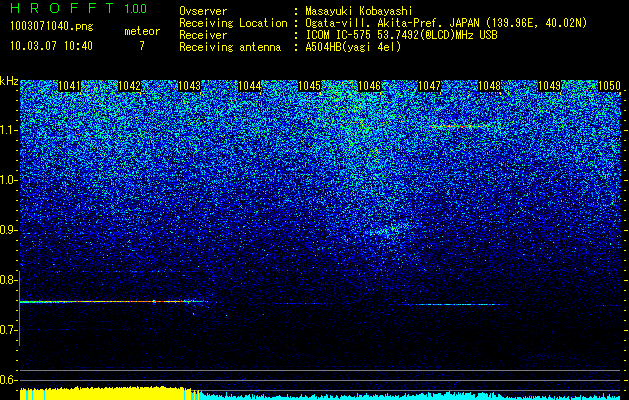
Task: Click the Receiving antenna field label
Action: pos(230,47)
